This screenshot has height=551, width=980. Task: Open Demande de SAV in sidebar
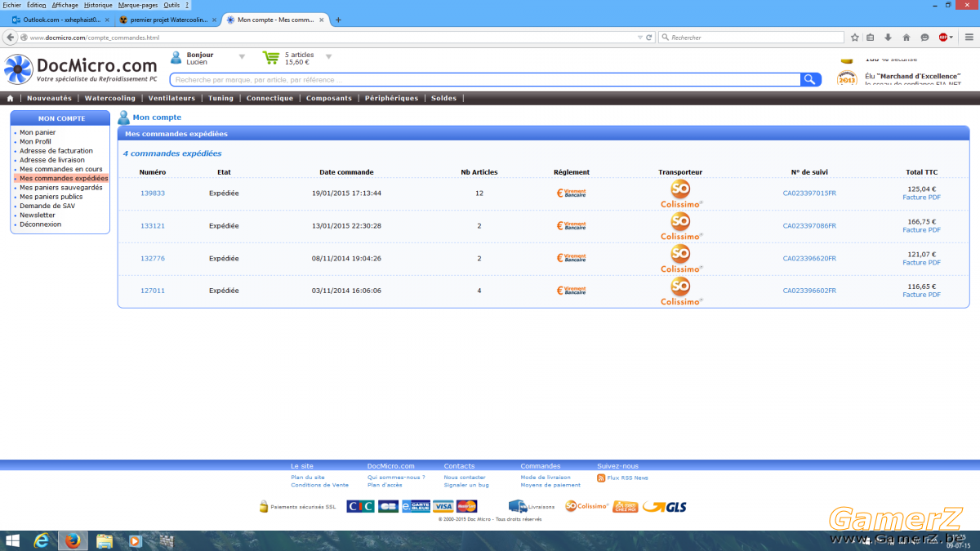pyautogui.click(x=47, y=206)
